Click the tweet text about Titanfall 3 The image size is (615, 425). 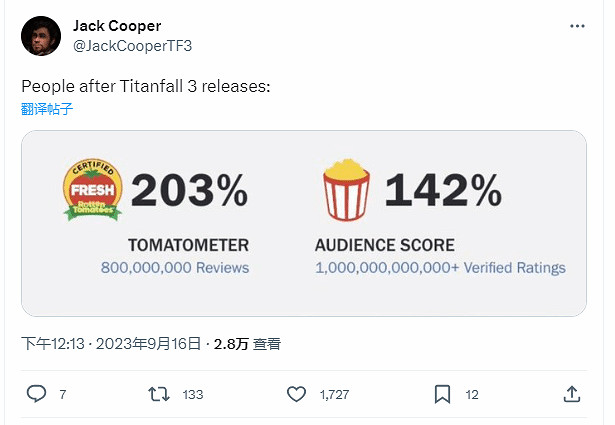(x=146, y=87)
